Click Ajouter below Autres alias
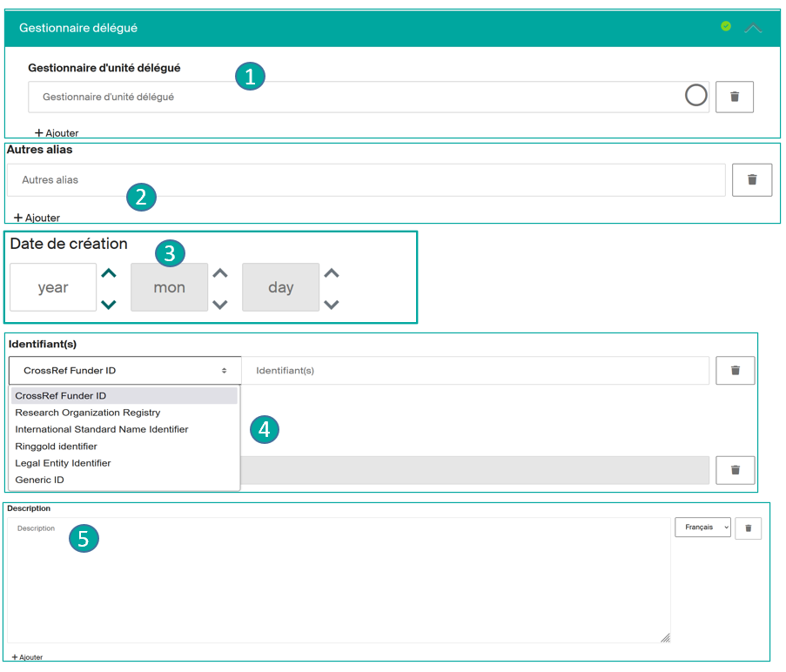 (x=37, y=218)
